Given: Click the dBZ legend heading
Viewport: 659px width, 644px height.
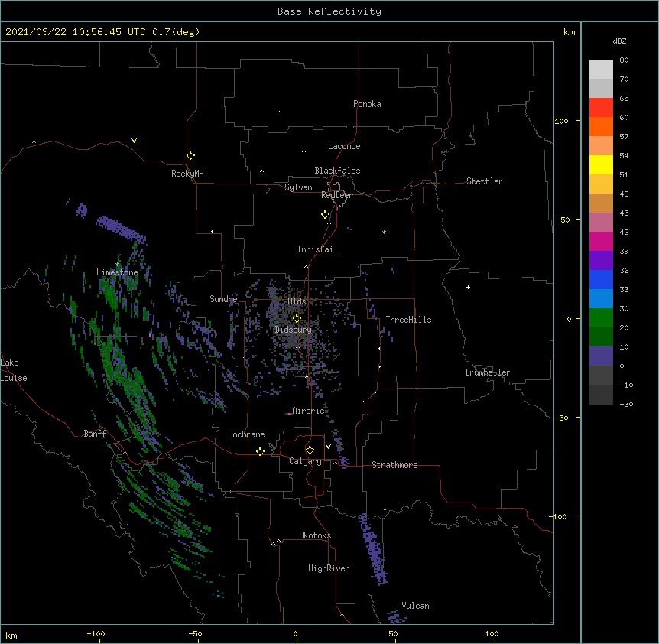Looking at the screenshot, I should [619, 41].
